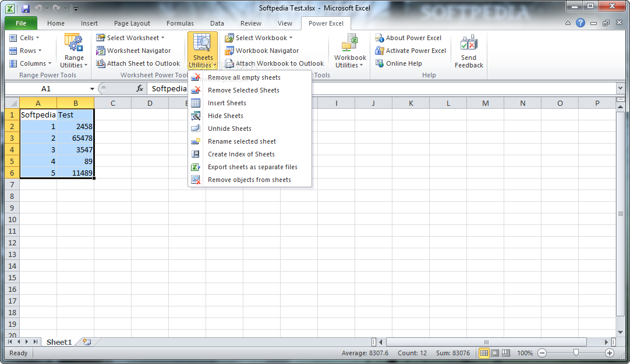The width and height of the screenshot is (630, 364).
Task: Jump to first sheet tab arrow
Action: pos(10,342)
